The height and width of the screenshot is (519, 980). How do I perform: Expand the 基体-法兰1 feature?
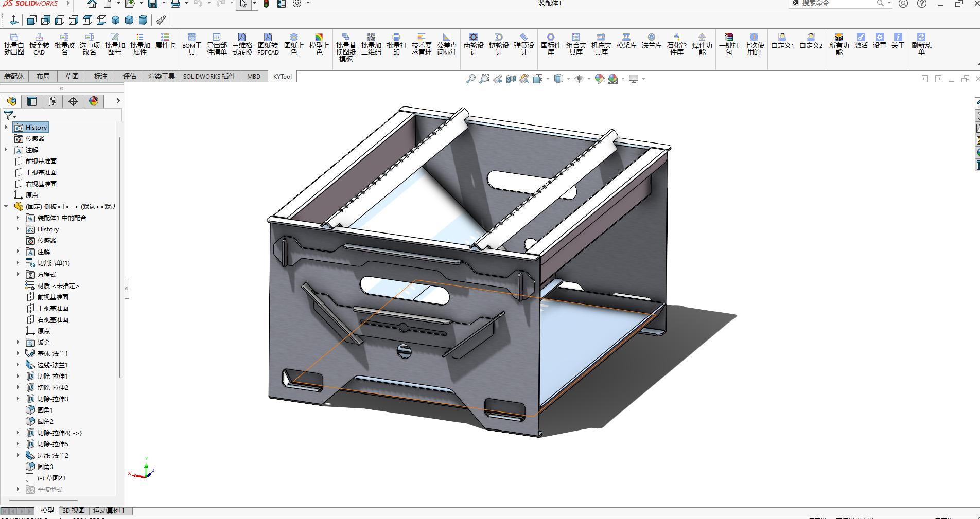click(18, 353)
